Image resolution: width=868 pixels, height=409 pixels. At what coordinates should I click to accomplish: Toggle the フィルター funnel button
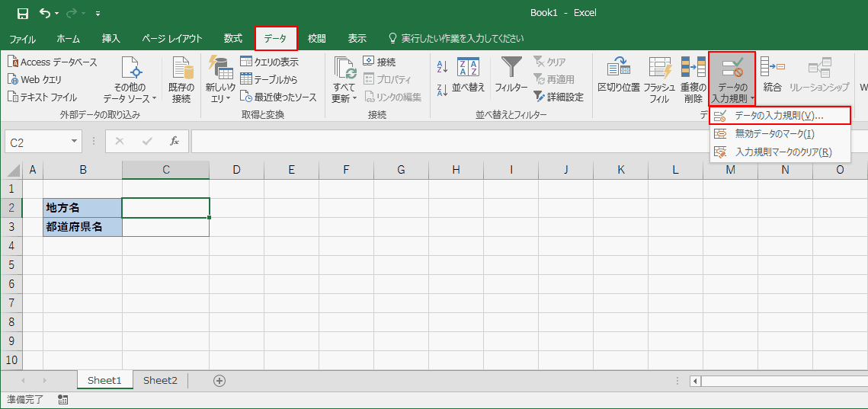click(x=511, y=75)
